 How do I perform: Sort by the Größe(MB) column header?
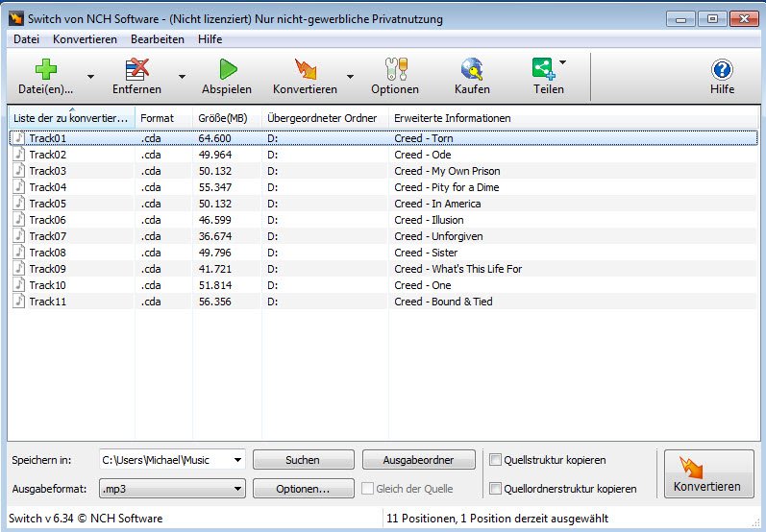tap(220, 118)
